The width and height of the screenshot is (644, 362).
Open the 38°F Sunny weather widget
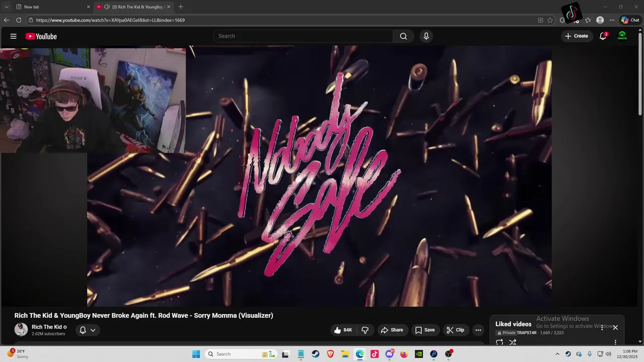pyautogui.click(x=18, y=354)
